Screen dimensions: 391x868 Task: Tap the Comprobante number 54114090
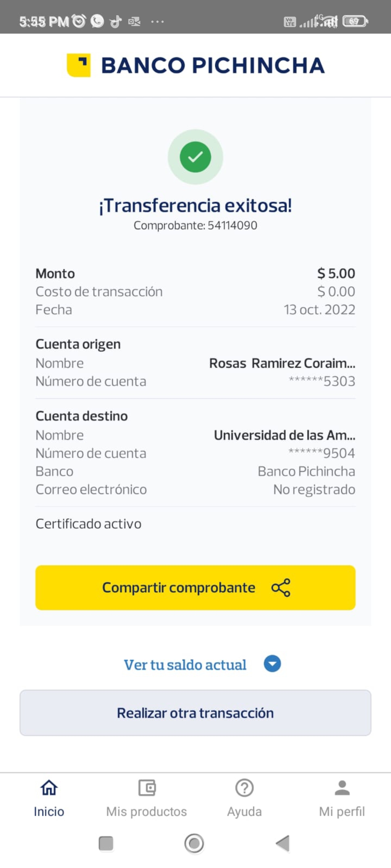click(232, 225)
